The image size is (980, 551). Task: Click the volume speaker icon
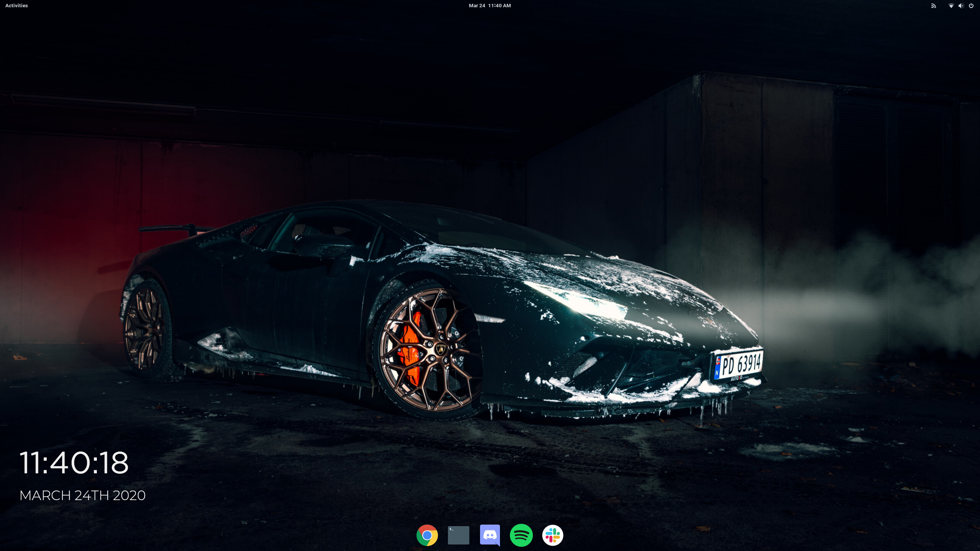pos(961,6)
